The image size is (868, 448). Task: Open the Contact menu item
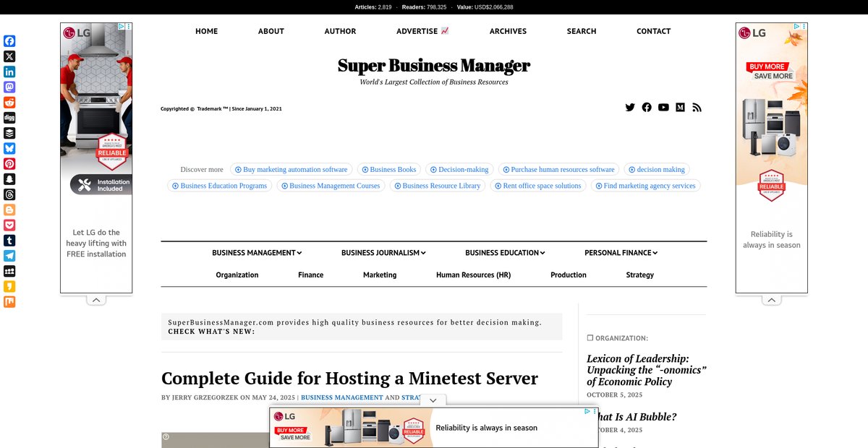(653, 31)
